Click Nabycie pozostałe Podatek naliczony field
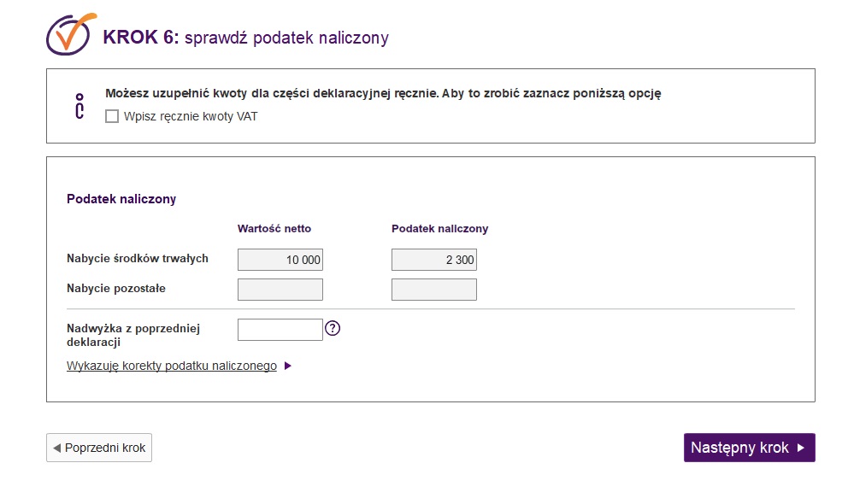The image size is (848, 504). (x=434, y=290)
